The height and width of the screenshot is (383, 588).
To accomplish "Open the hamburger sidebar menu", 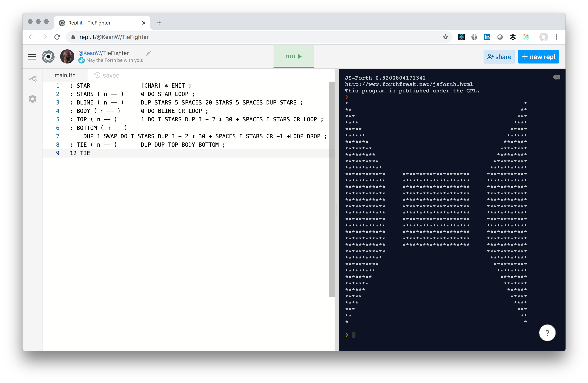I will (x=32, y=57).
